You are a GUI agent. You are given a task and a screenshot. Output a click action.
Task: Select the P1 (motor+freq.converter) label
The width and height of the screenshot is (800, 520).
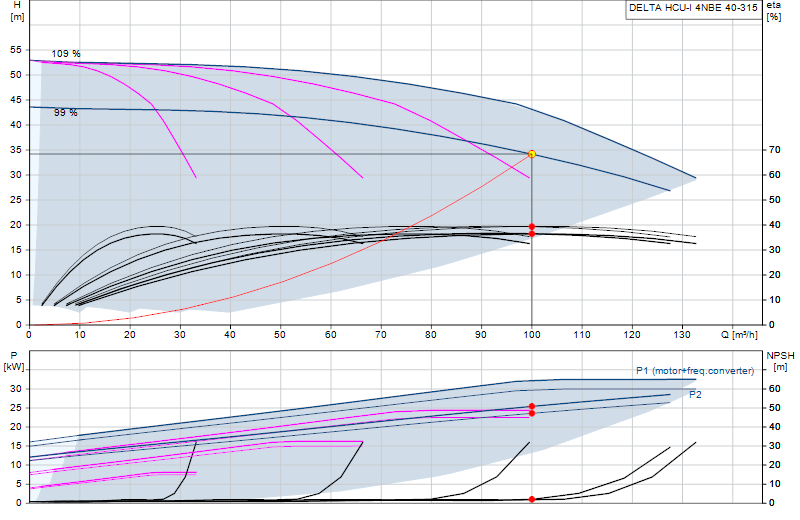click(x=695, y=371)
